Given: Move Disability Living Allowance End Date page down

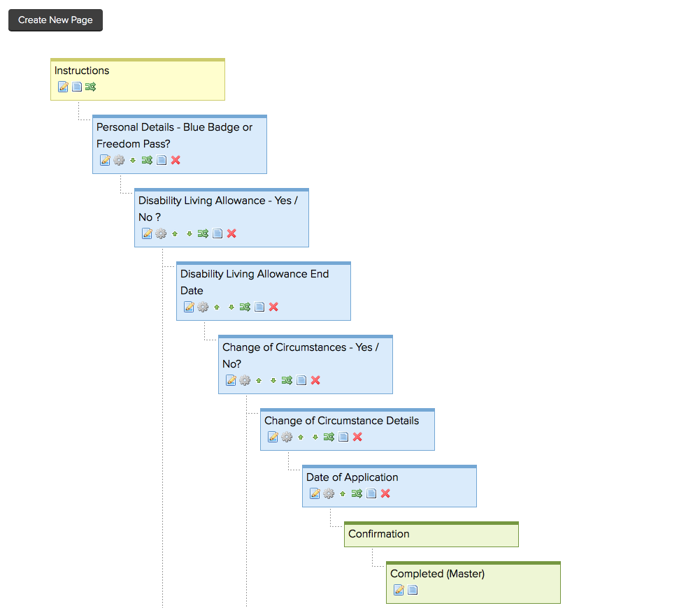Looking at the screenshot, I should tap(231, 307).
